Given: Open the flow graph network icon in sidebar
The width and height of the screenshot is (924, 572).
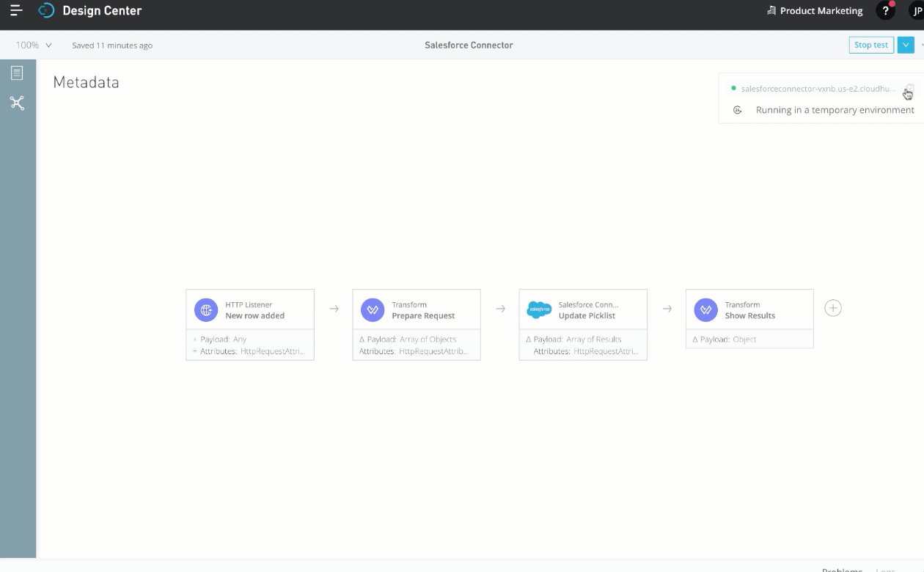Looking at the screenshot, I should pos(17,103).
